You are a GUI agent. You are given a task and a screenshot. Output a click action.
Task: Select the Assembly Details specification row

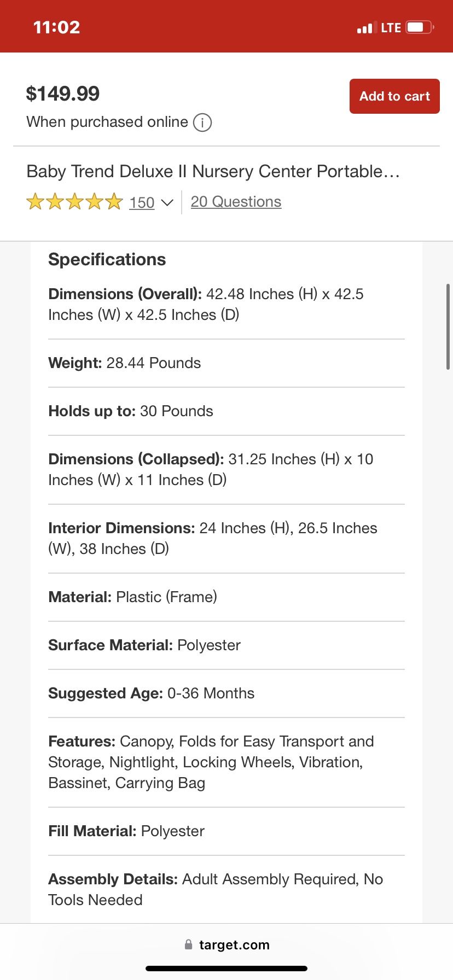(x=226, y=889)
